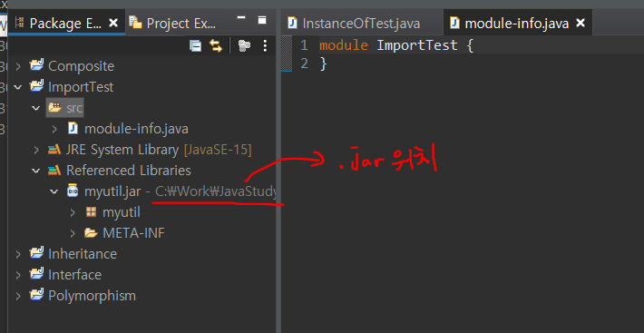The height and width of the screenshot is (333, 644).
Task: Click the myutil.jar jar icon
Action: pyautogui.click(x=73, y=191)
